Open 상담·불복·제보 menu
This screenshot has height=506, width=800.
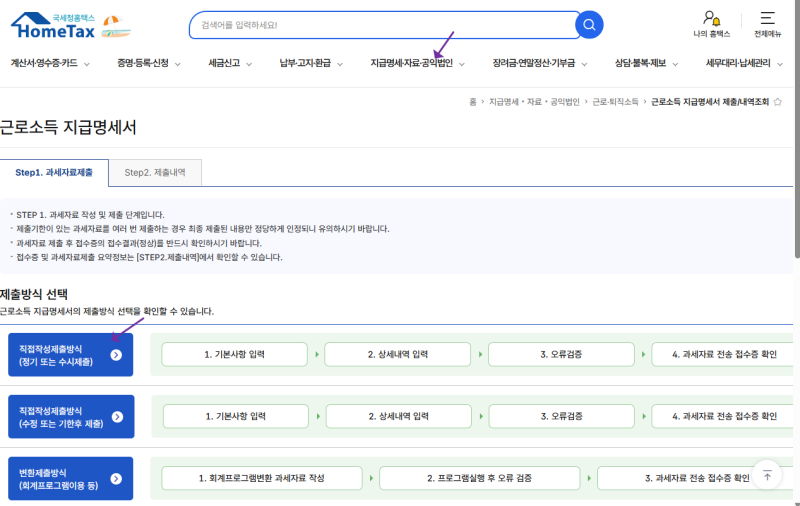(x=640, y=63)
